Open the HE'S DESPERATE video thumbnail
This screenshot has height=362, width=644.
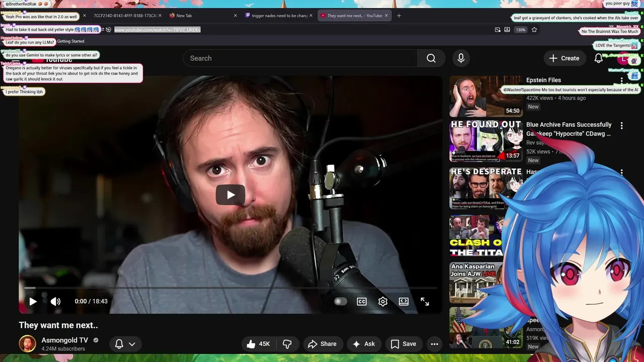coord(486,188)
